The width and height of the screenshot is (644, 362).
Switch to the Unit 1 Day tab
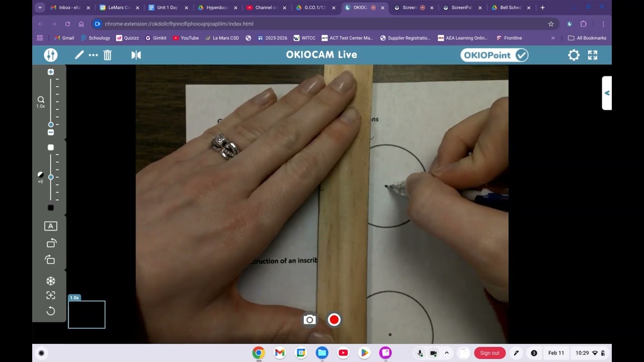point(168,8)
